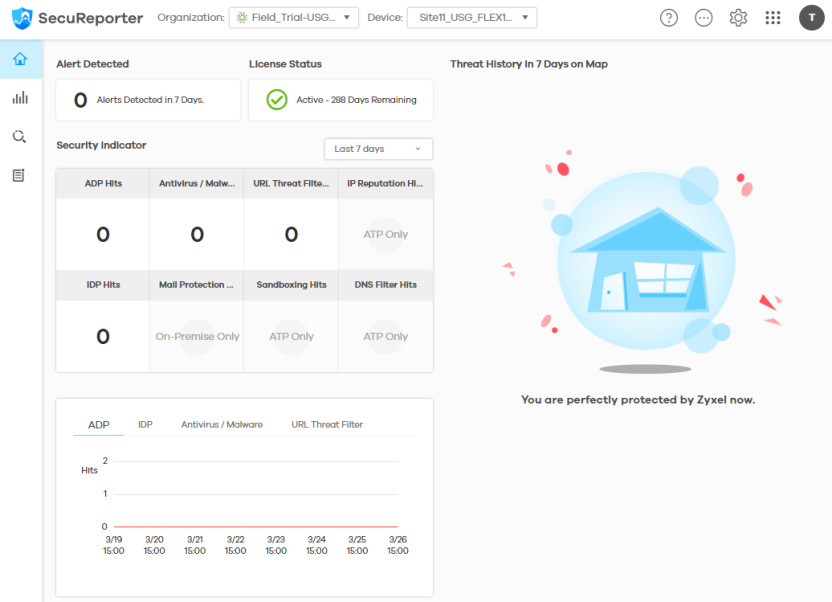
Task: Click the help question mark icon
Action: coord(669,18)
